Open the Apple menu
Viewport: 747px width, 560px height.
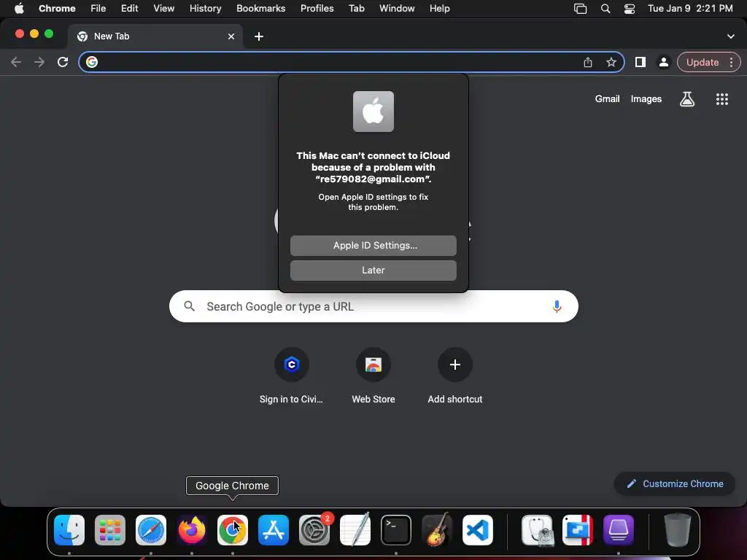click(x=19, y=9)
